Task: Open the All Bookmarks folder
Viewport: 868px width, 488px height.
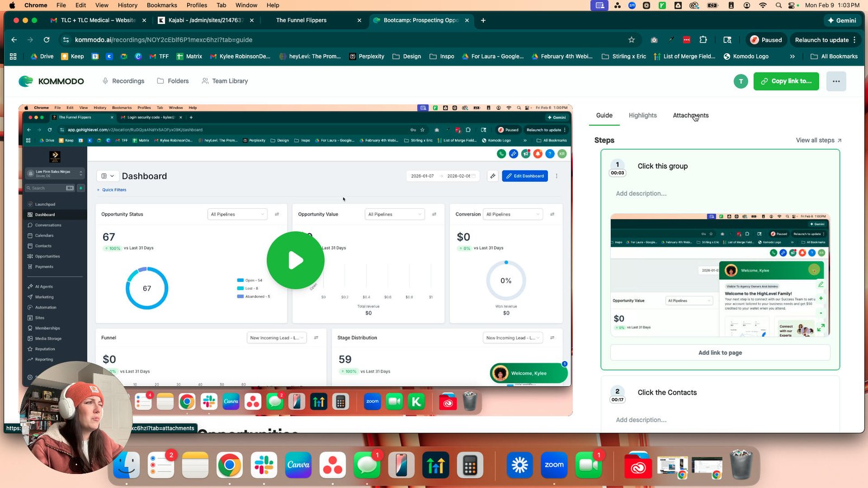Action: tap(834, 56)
